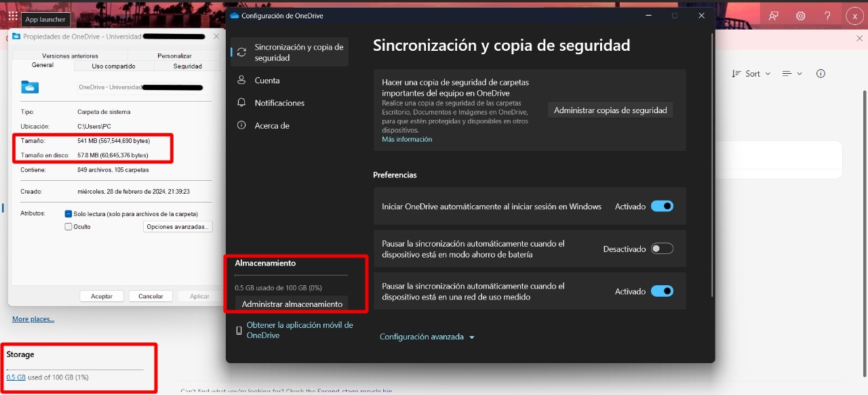Select Notificaciones in settings sidebar
868x395 pixels.
click(290, 103)
